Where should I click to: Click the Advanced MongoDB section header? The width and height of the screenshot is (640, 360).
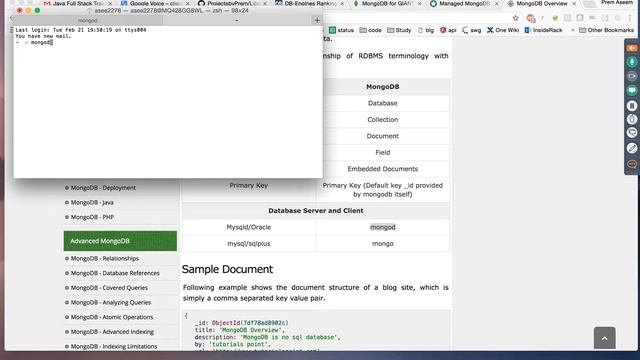pos(120,241)
